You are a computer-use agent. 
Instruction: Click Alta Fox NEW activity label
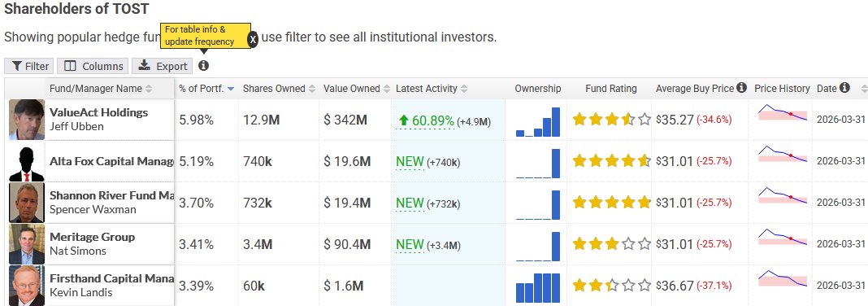[410, 162]
